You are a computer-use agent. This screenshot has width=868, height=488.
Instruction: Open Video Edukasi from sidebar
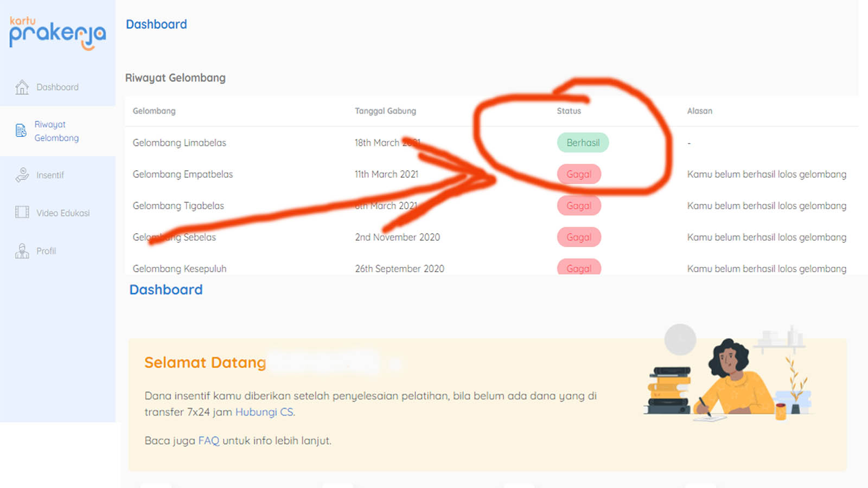pos(63,213)
